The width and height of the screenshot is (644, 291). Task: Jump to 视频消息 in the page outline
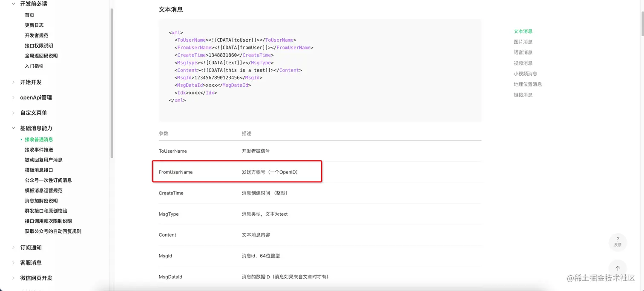523,63
